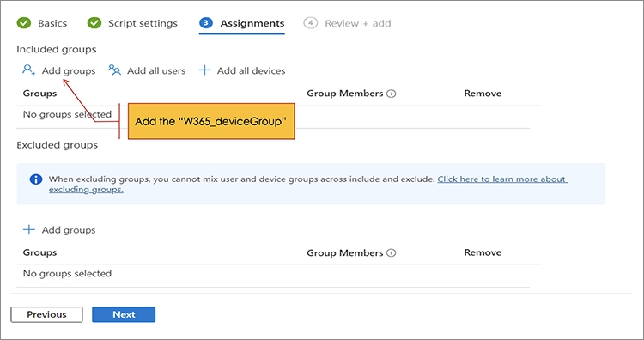Click Add groups under Excluded groups

pos(69,230)
